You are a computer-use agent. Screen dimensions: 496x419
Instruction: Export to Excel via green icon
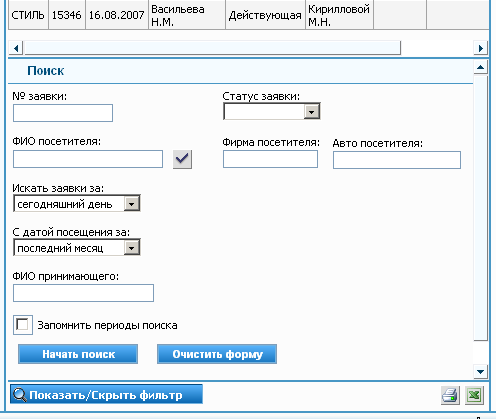[474, 395]
